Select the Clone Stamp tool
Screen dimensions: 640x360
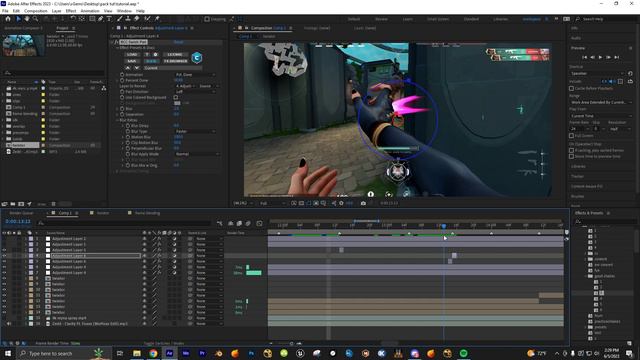pyautogui.click(x=128, y=19)
